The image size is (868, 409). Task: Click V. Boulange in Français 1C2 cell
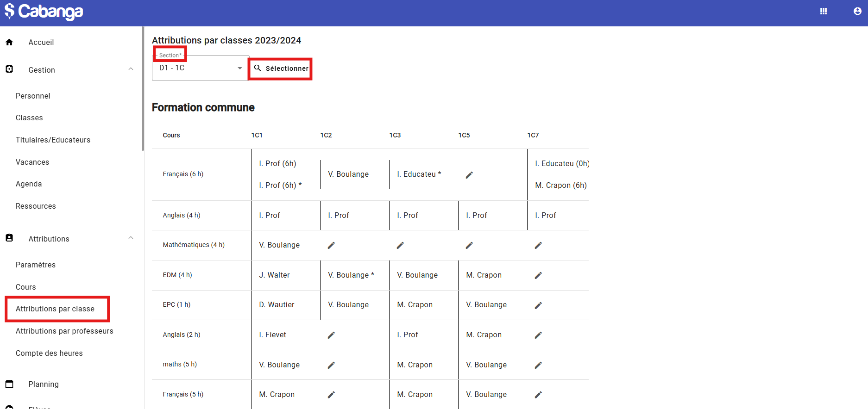tap(348, 174)
